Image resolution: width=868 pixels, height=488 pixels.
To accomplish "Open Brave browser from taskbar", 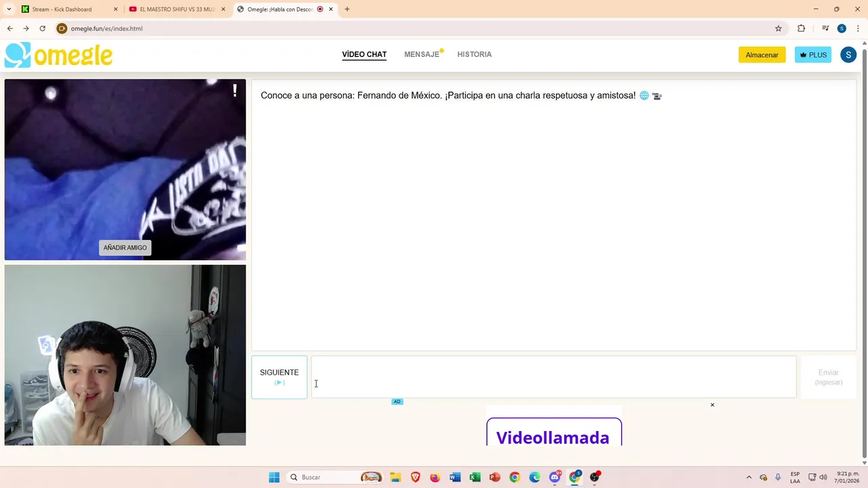I will (x=415, y=477).
